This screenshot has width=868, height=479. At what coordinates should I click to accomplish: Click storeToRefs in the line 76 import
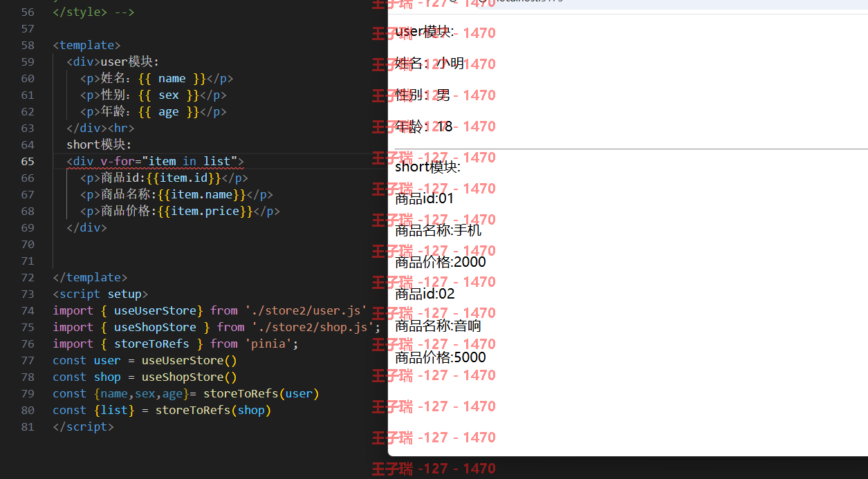(x=151, y=344)
